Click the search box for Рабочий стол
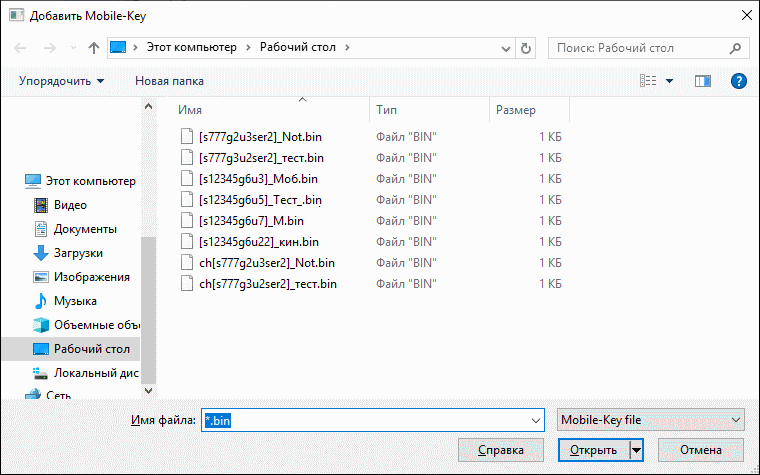This screenshot has height=475, width=760. tap(640, 47)
